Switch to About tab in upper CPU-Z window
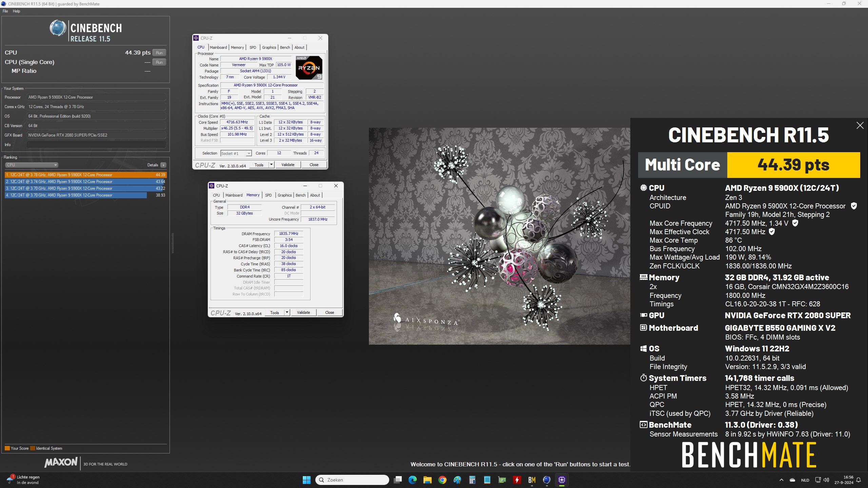This screenshot has height=488, width=868. point(299,47)
